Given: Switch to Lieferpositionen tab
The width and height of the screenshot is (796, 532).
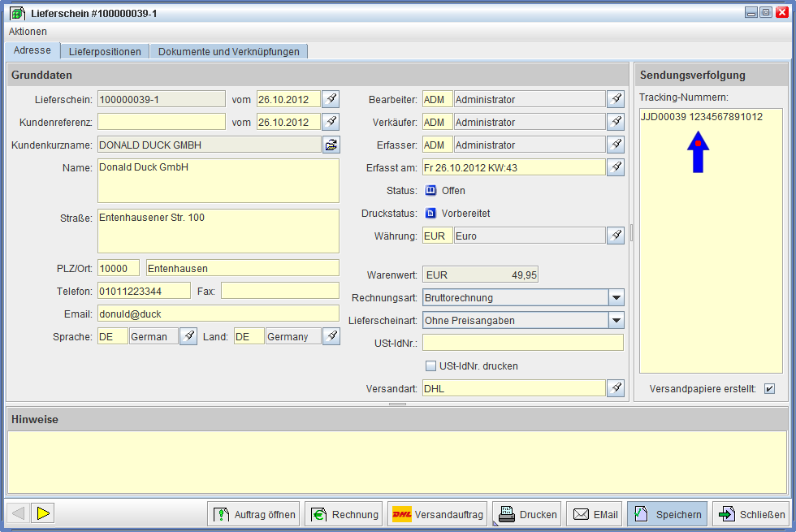Looking at the screenshot, I should [105, 51].
